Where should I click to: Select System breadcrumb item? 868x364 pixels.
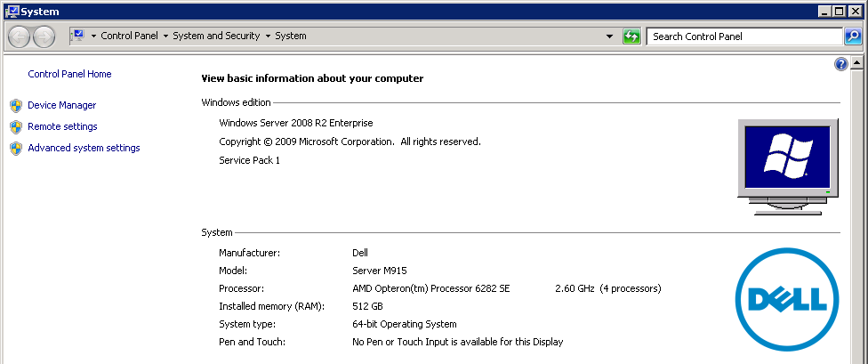click(291, 36)
